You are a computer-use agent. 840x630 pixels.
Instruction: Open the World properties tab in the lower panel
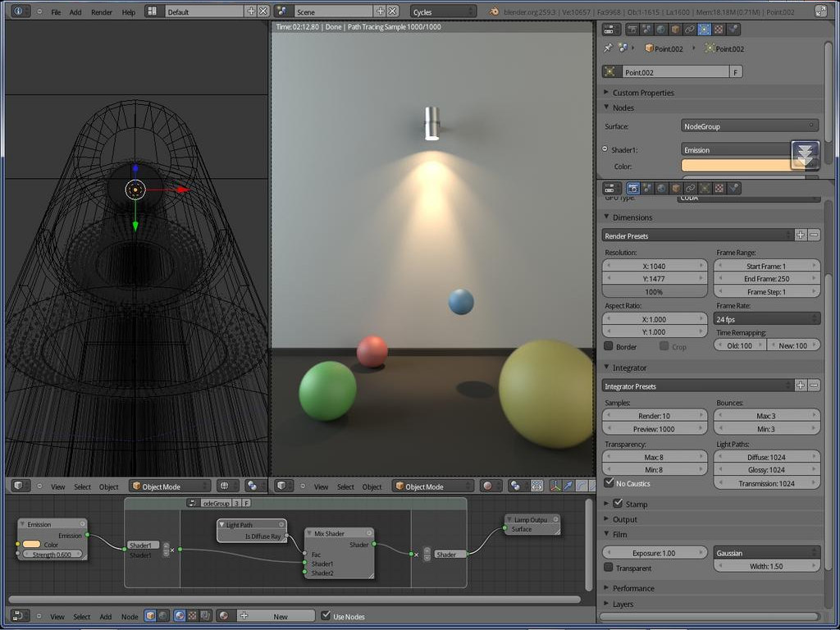point(661,188)
